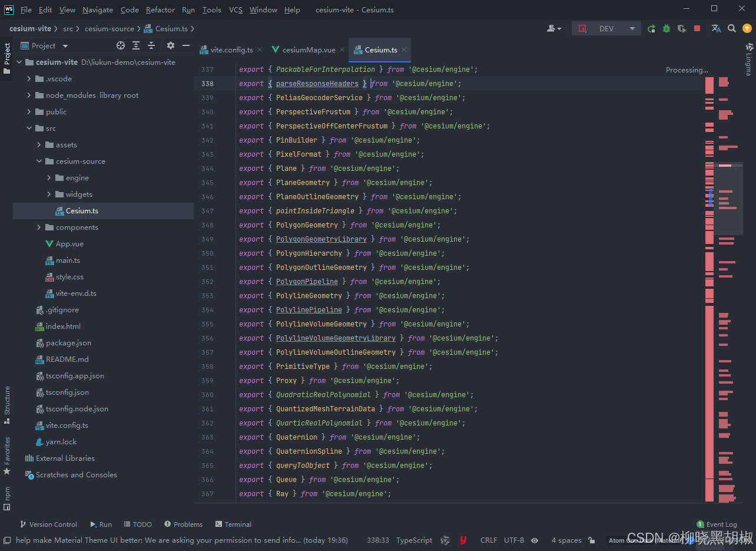The image size is (756, 551).
Task: Expand the engine folder
Action: click(x=49, y=177)
